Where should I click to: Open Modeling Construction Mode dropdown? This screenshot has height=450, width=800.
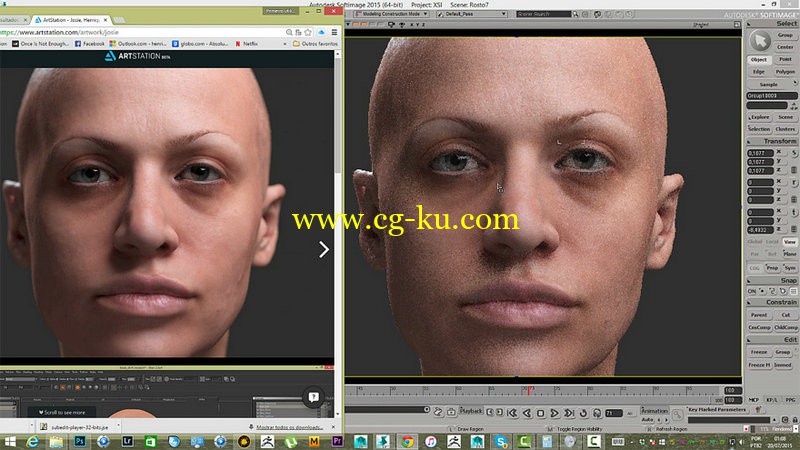[x=391, y=14]
